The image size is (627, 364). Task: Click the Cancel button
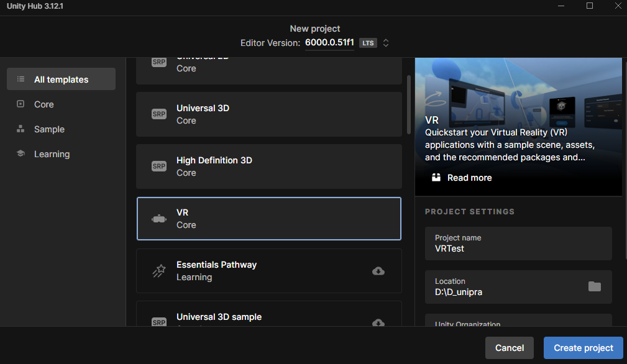pos(510,348)
